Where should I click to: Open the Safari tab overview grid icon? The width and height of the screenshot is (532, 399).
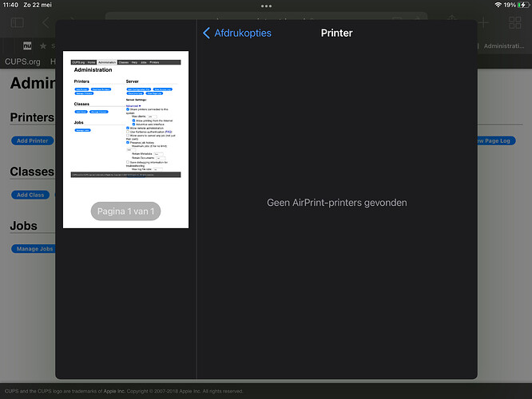(x=514, y=22)
